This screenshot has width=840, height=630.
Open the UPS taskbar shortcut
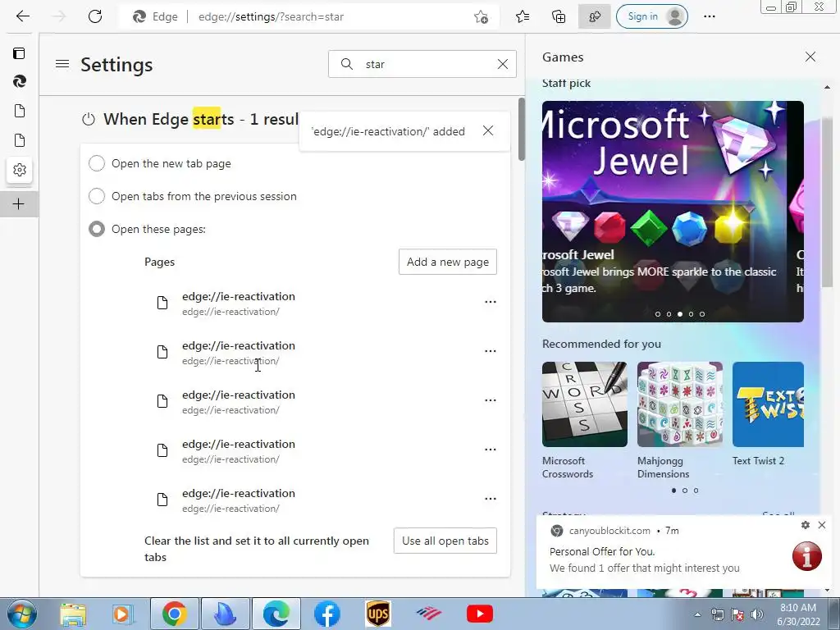click(378, 614)
